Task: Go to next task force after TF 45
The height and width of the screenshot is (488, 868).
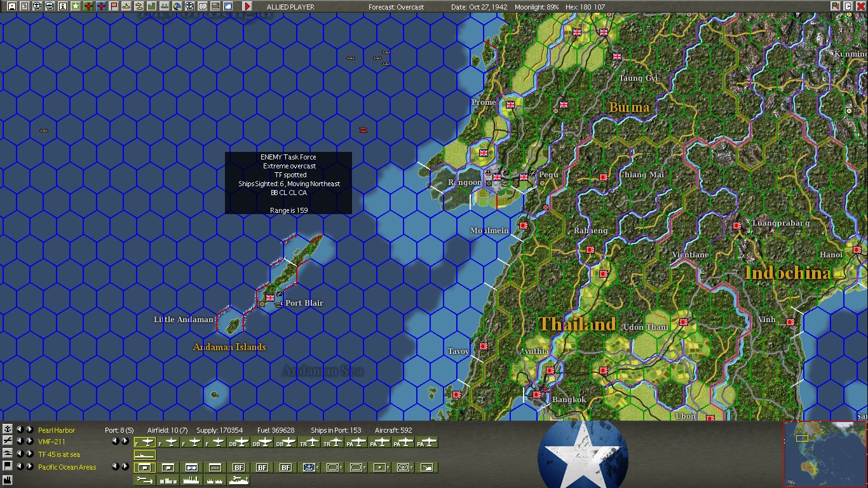Action: (x=29, y=454)
